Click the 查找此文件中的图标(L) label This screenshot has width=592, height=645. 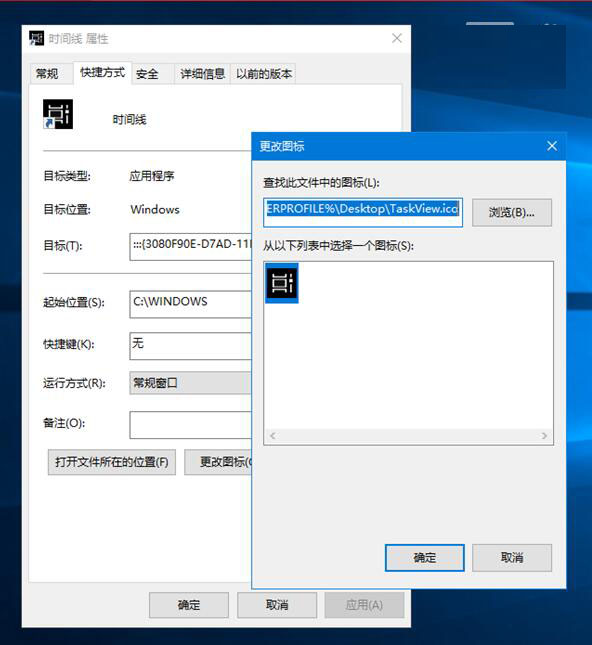[321, 183]
